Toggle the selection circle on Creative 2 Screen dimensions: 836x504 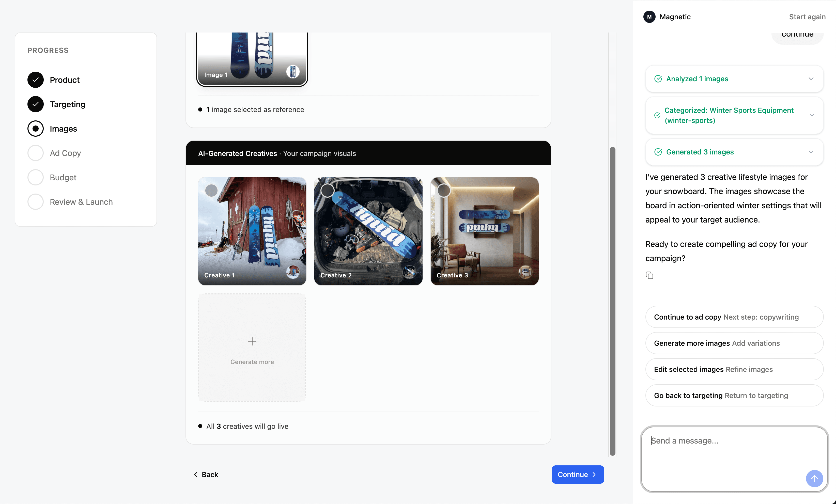(x=327, y=191)
